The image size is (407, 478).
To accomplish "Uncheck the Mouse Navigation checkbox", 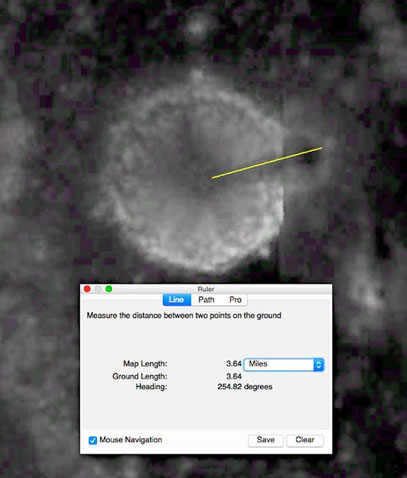I will pos(93,440).
